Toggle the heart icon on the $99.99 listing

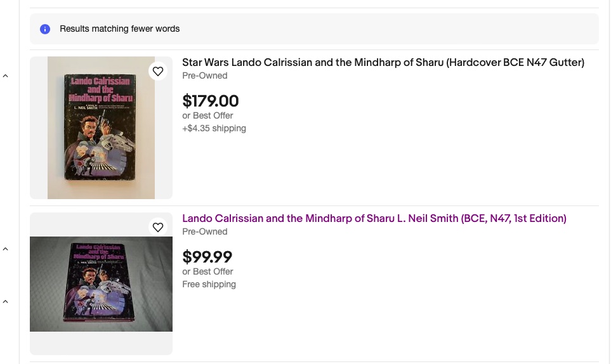[158, 227]
